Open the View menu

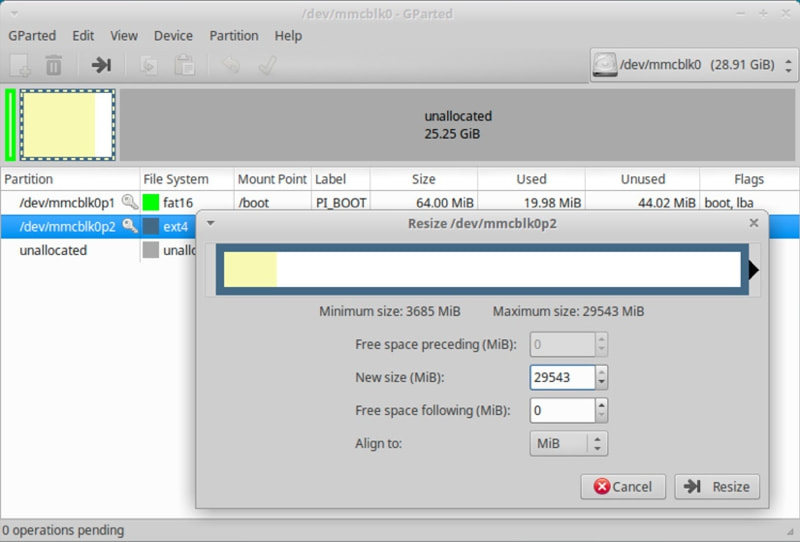point(124,36)
